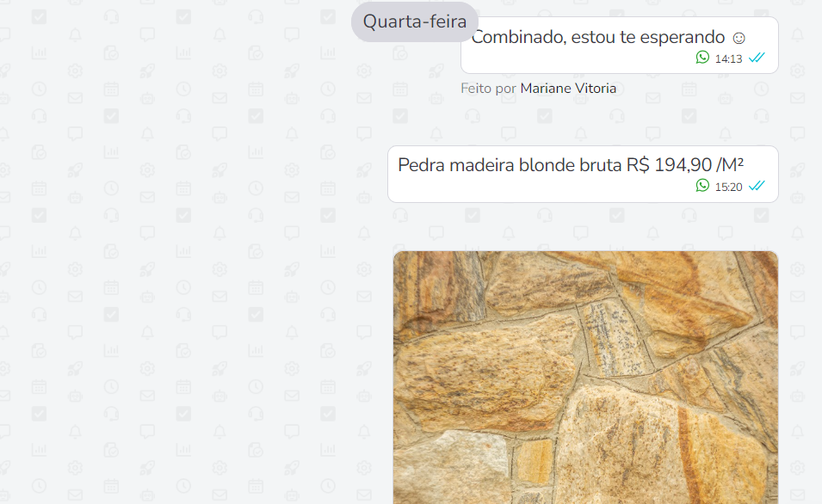Select the 'Combinado, estou te esperando' message bubble
Viewport: 822px width, 504px height.
click(x=620, y=45)
